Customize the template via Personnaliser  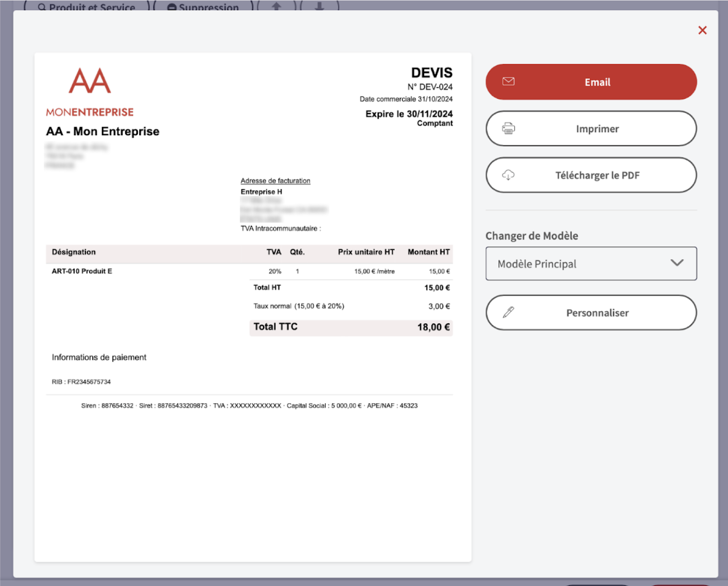[591, 312]
